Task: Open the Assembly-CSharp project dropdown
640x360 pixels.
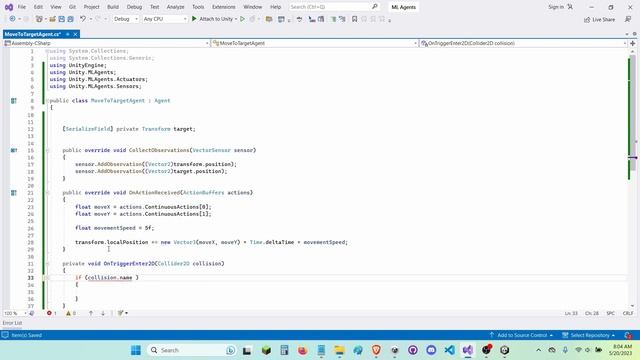Action: click(107, 43)
